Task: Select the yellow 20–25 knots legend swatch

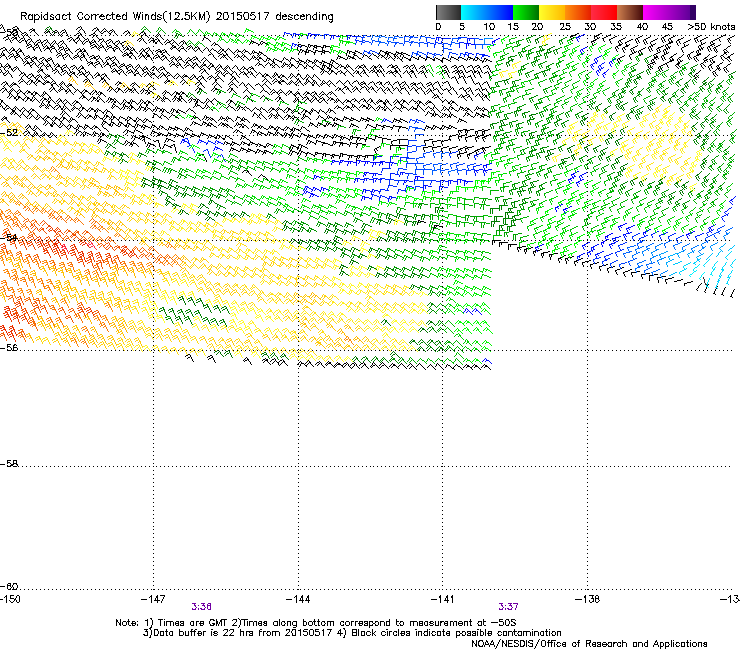Action: 552,12
